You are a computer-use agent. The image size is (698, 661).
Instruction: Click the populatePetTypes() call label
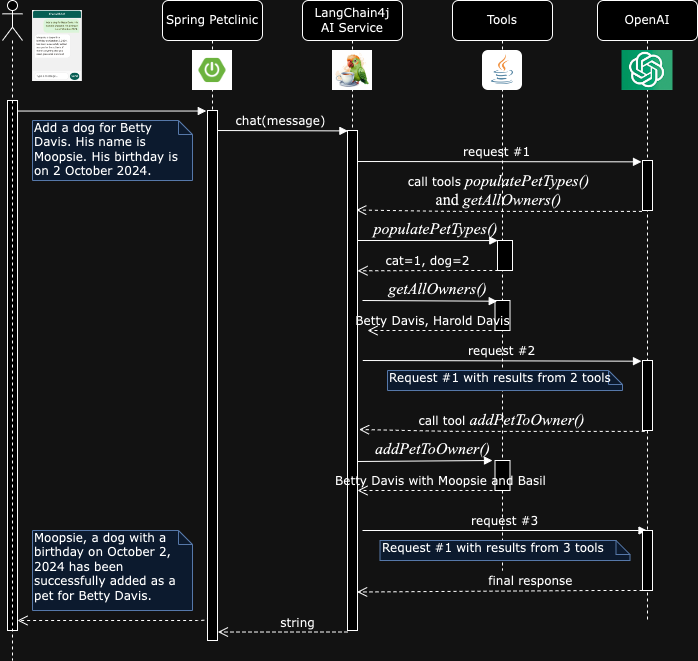pyautogui.click(x=434, y=229)
